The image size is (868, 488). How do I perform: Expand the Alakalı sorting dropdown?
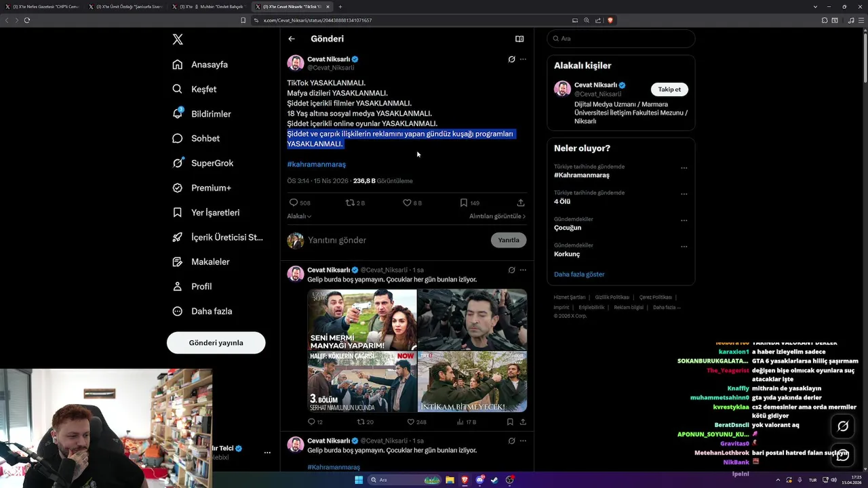click(x=299, y=216)
